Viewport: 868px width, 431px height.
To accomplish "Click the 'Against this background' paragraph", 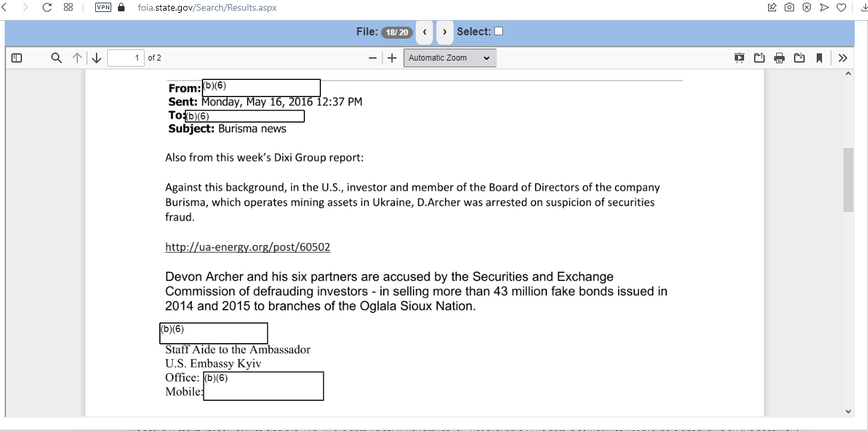I will (x=413, y=203).
